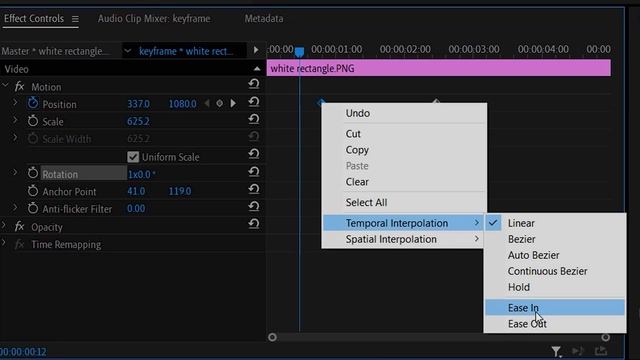Click the Anchor Point X value 41.0
640x360 pixels.
click(x=136, y=191)
